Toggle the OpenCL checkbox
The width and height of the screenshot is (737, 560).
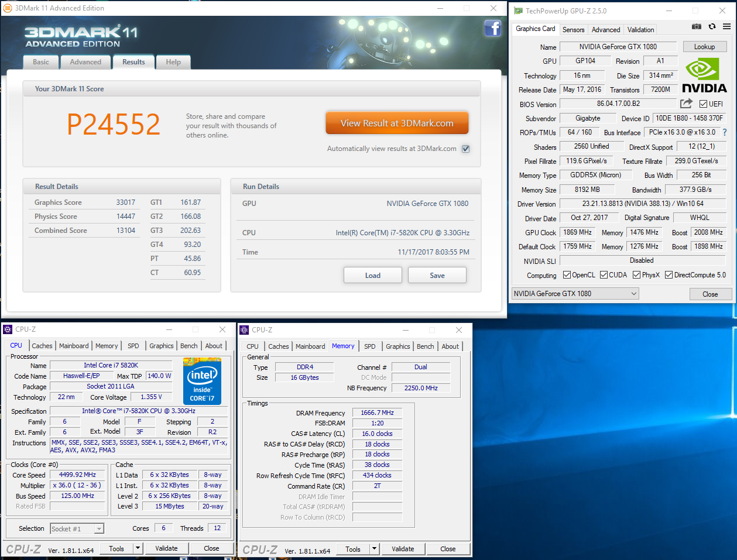[x=567, y=275]
